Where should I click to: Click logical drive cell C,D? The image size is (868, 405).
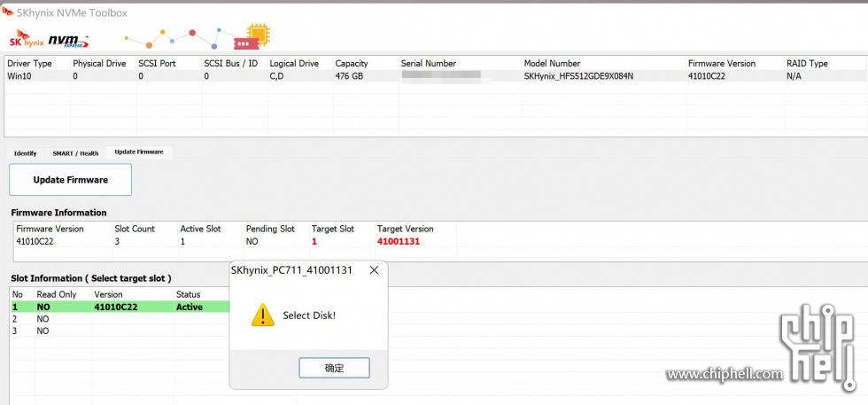point(276,76)
